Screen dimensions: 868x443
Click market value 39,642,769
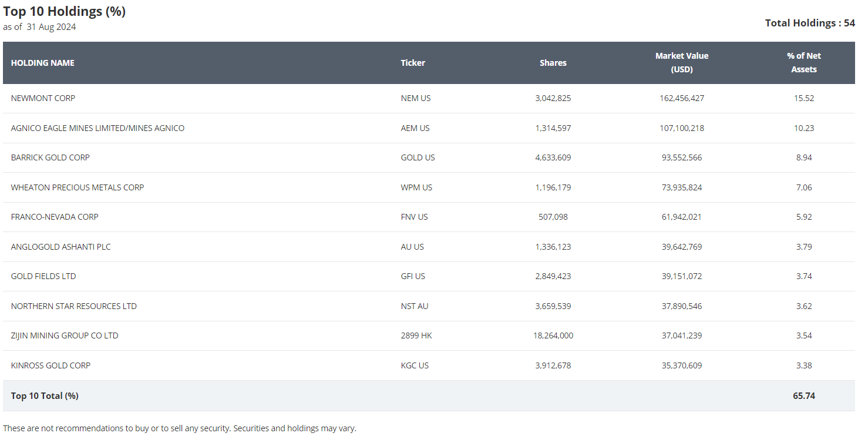pos(682,247)
